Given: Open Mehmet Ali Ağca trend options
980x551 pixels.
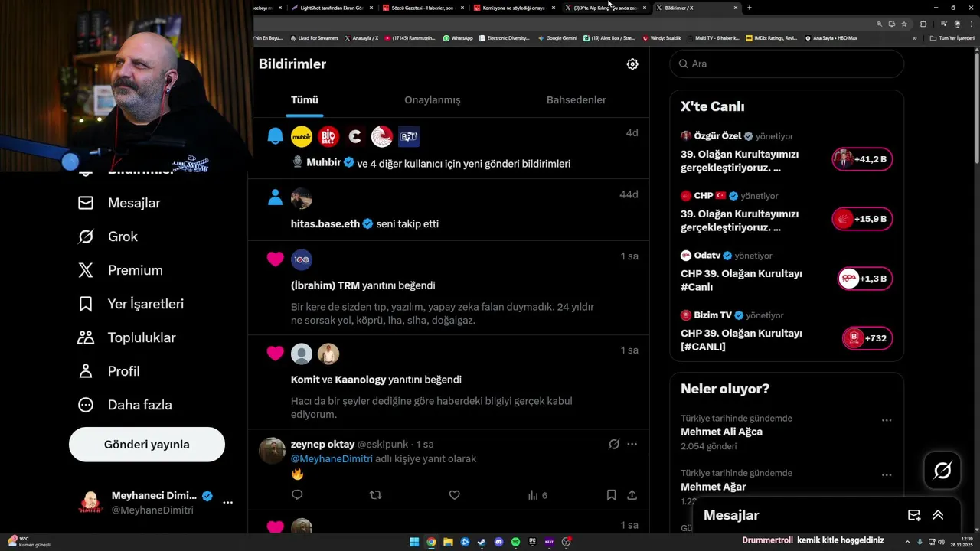Looking at the screenshot, I should coord(887,420).
